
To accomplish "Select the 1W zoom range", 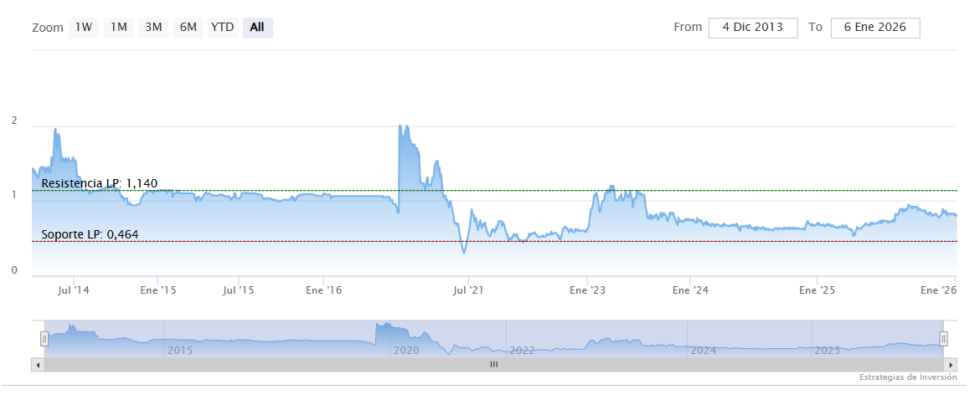I will (84, 28).
